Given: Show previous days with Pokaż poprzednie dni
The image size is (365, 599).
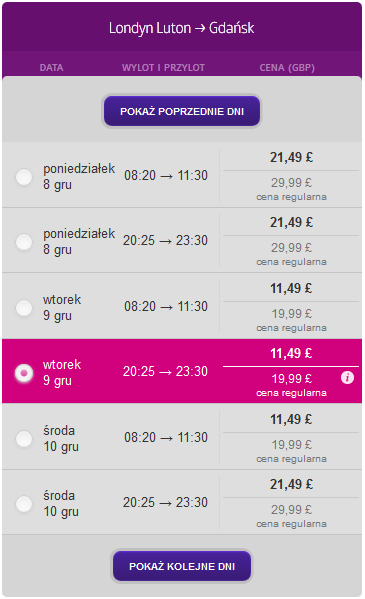Looking at the screenshot, I should [182, 111].
